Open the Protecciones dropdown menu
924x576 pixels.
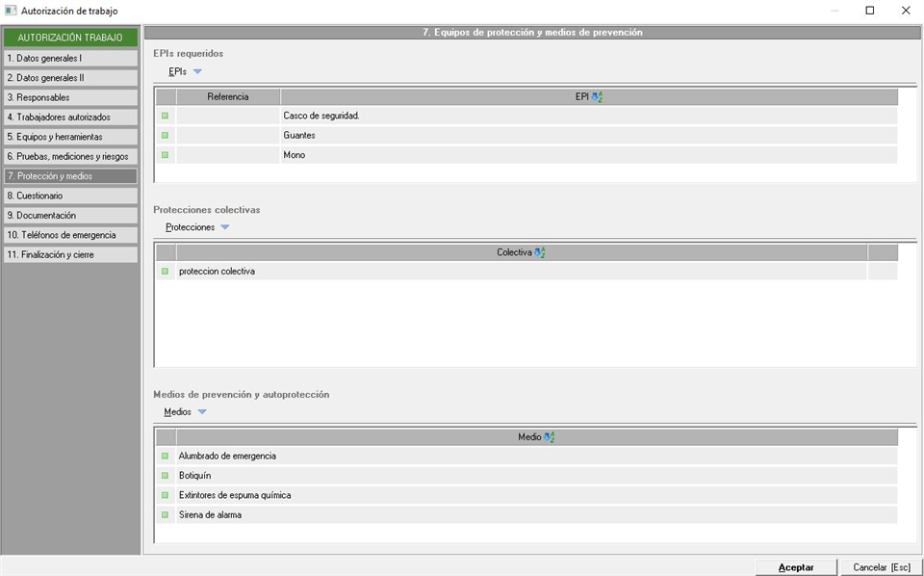pos(197,227)
